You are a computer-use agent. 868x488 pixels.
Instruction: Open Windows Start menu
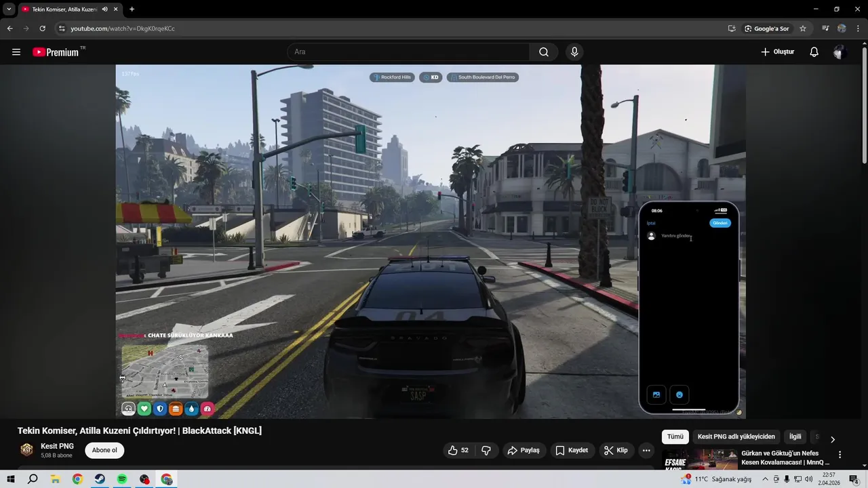pos(11,479)
